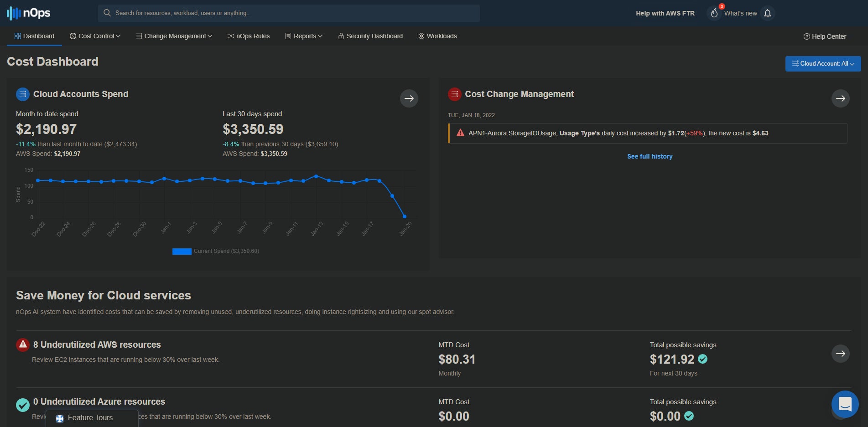Screen dimensions: 868x427
Task: Click the Cloud Accounts Spend heading
Action: [x=81, y=94]
